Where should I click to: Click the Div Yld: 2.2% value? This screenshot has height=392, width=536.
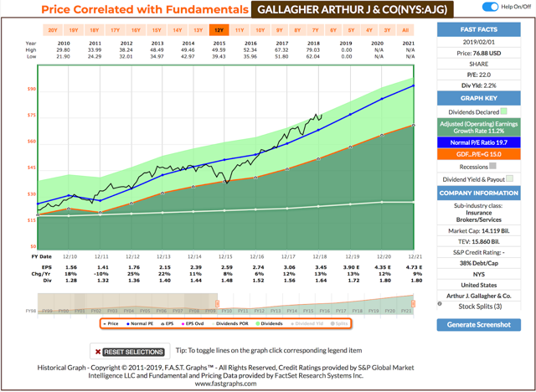478,85
